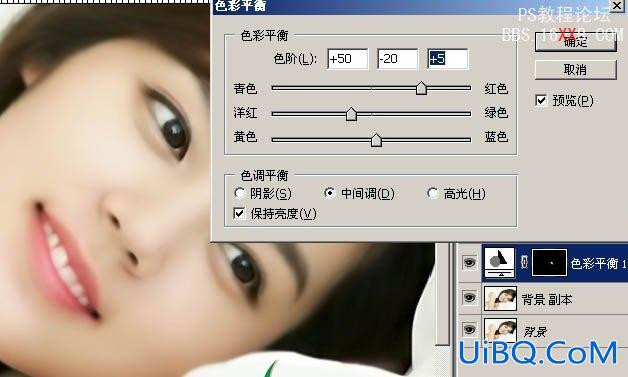Toggle the 预览(P) checkbox
Viewport: 628px width, 377px height.
pos(541,101)
